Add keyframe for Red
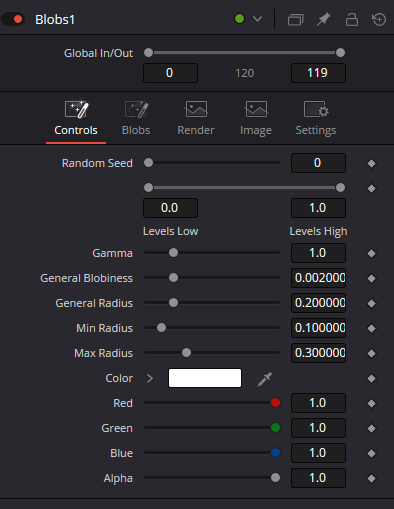 (x=371, y=403)
